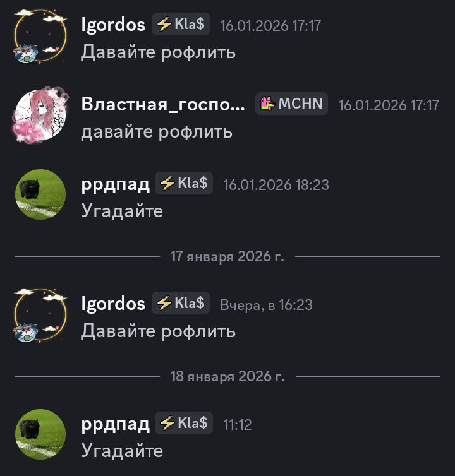The width and height of the screenshot is (455, 476).
Task: Open ррдпад username at 18:23
Action: pos(116,184)
